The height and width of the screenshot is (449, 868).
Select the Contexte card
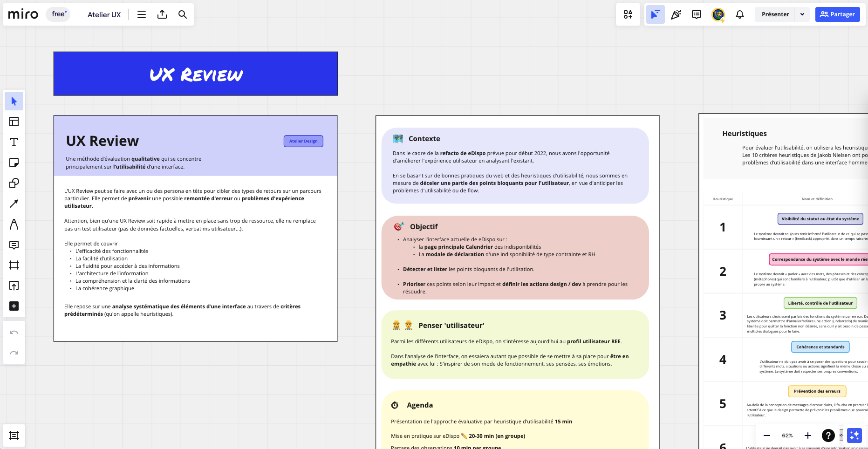coord(515,165)
